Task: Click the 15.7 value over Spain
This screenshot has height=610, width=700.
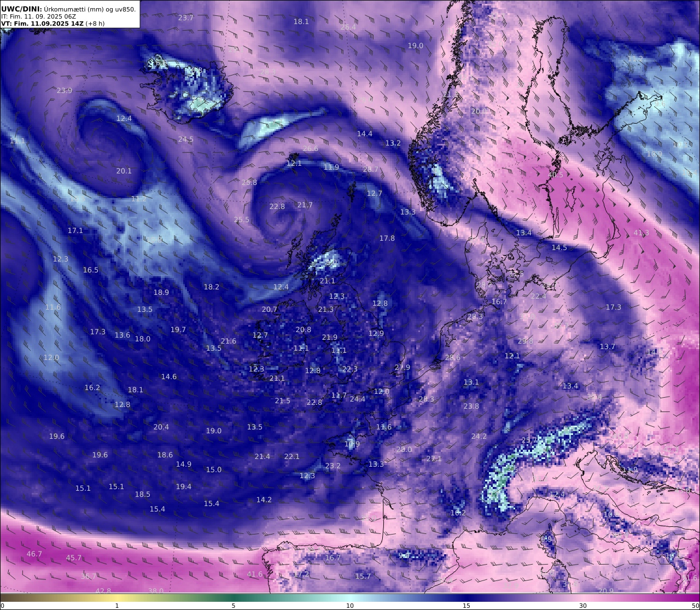Action: click(x=363, y=576)
